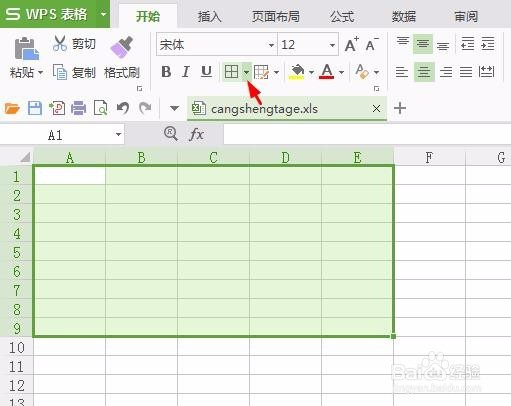The width and height of the screenshot is (511, 406).
Task: Toggle align text right
Action: point(446,72)
